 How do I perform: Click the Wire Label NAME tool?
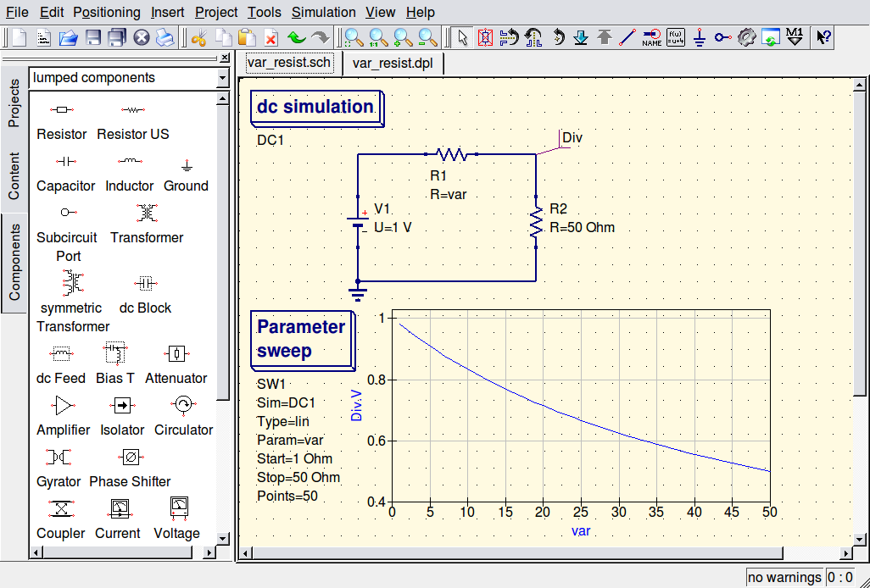pos(651,37)
